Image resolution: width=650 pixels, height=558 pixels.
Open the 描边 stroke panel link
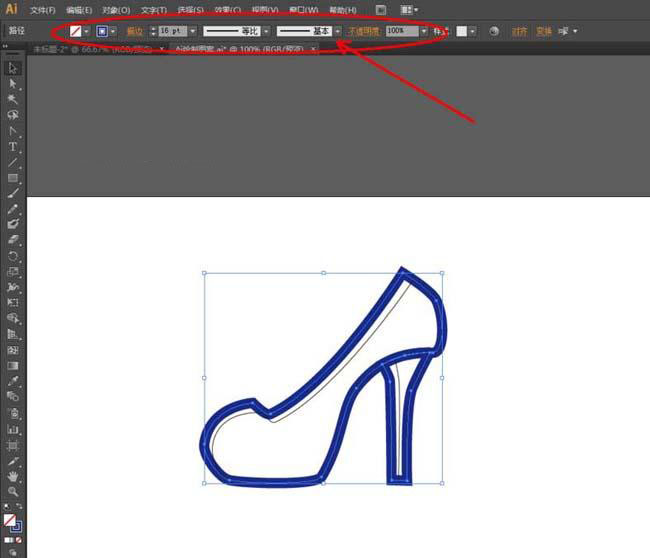coord(135,31)
